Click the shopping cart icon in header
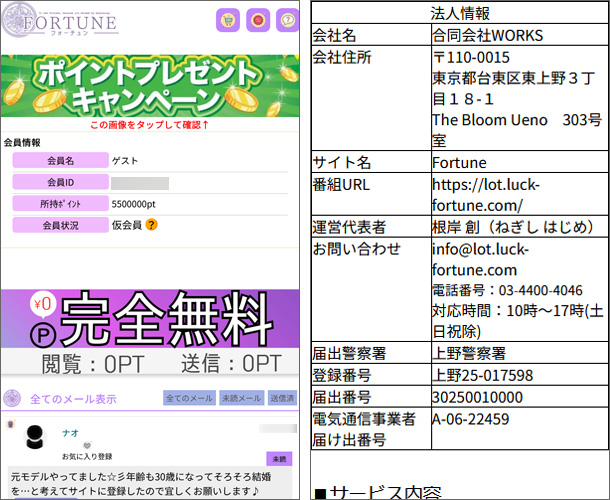 (228, 20)
